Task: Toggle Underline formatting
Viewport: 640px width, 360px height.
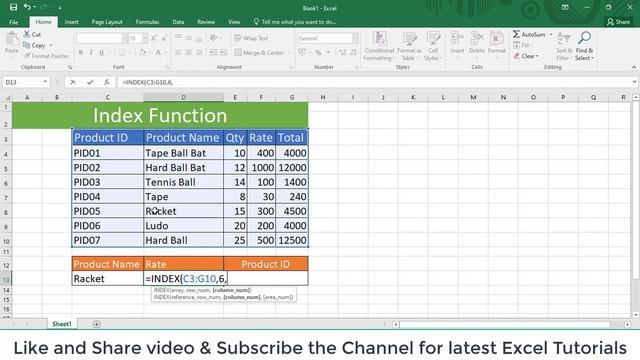Action: coord(101,52)
